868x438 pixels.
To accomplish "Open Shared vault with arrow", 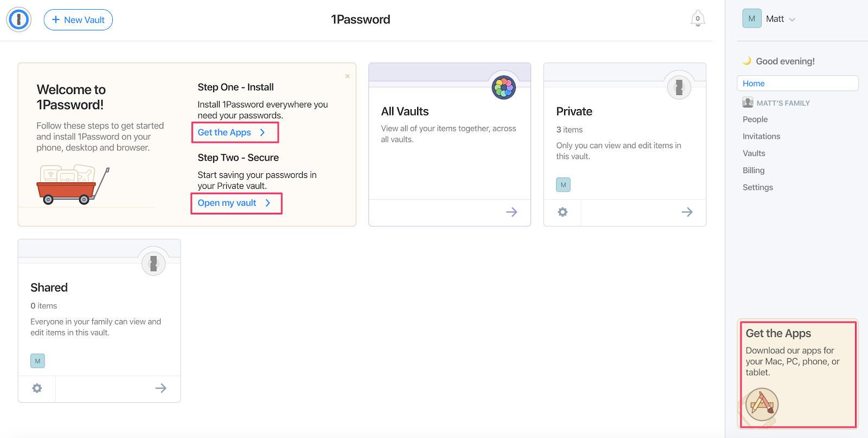I will (161, 388).
